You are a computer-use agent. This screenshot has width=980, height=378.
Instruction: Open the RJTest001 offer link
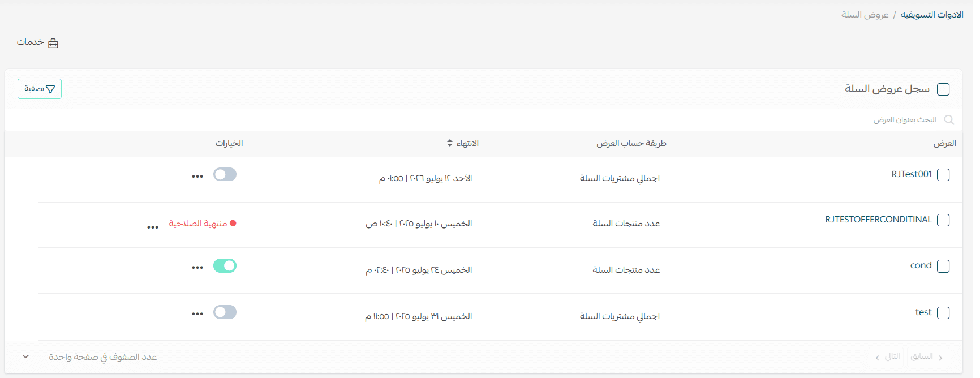click(911, 174)
